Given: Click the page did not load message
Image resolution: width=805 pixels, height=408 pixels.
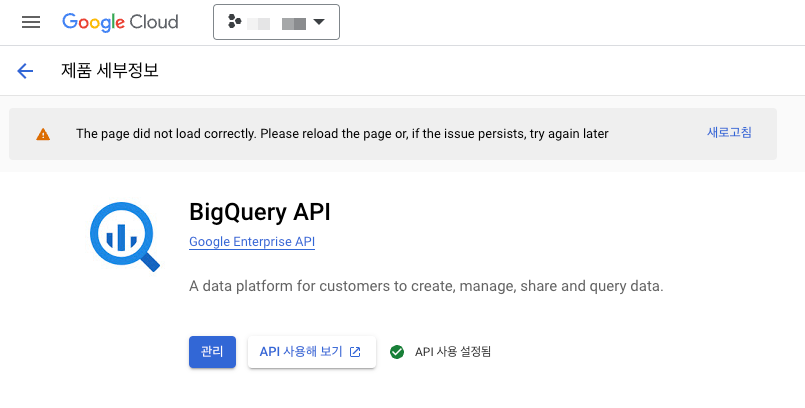Looking at the screenshot, I should point(342,134).
